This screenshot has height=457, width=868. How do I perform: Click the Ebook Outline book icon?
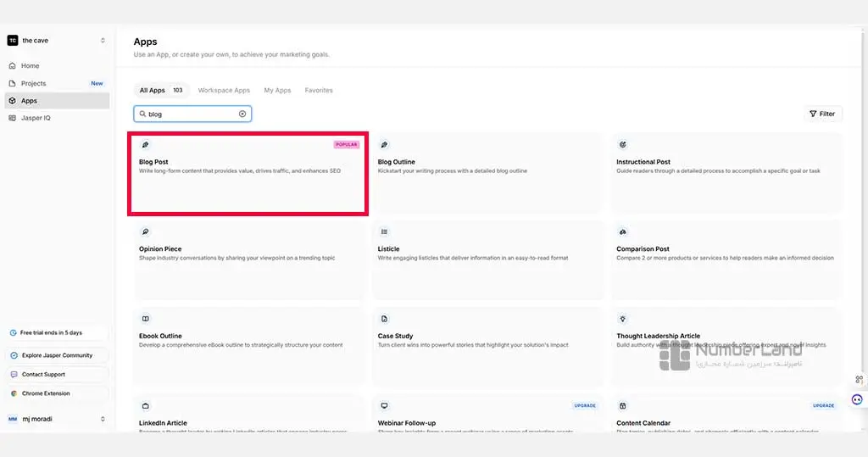point(145,319)
